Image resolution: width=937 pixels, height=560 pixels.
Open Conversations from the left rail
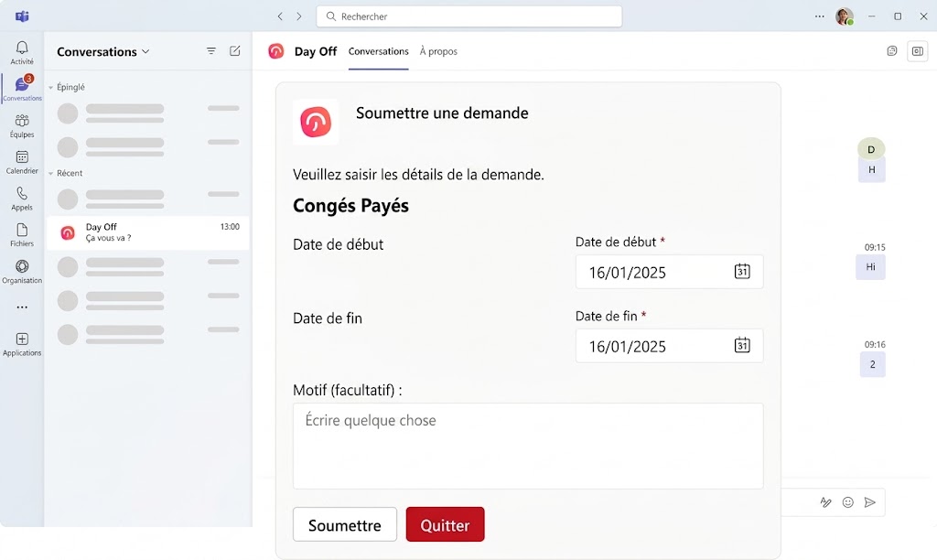click(22, 89)
